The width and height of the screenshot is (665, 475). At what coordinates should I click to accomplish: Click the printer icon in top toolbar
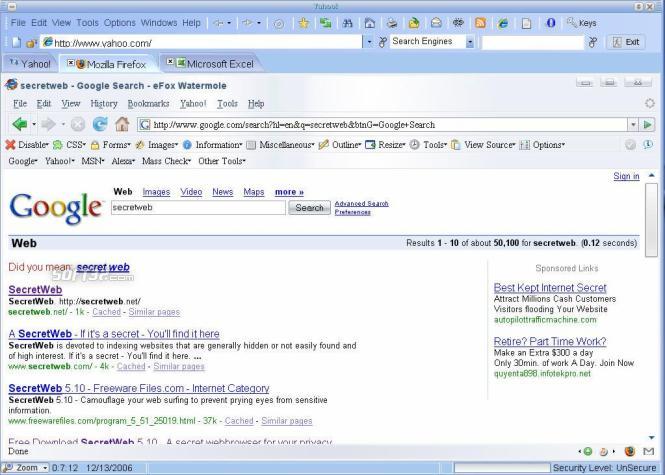[x=392, y=23]
